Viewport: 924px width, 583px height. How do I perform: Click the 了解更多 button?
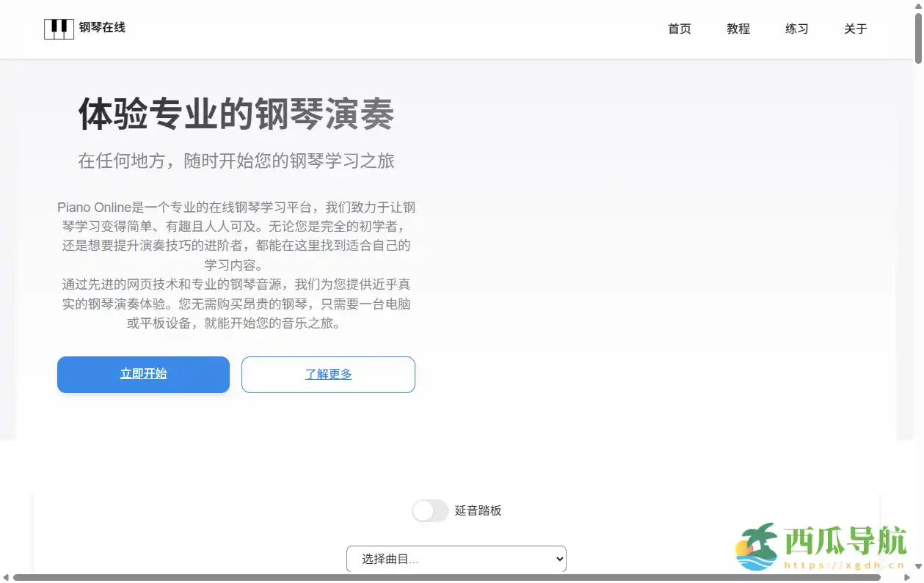coord(328,374)
